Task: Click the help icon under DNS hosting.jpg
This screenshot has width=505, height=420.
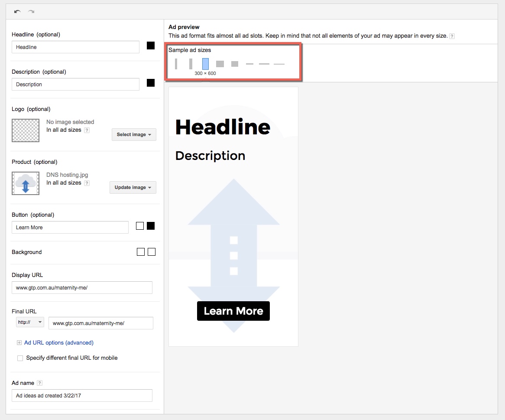Action: click(87, 183)
